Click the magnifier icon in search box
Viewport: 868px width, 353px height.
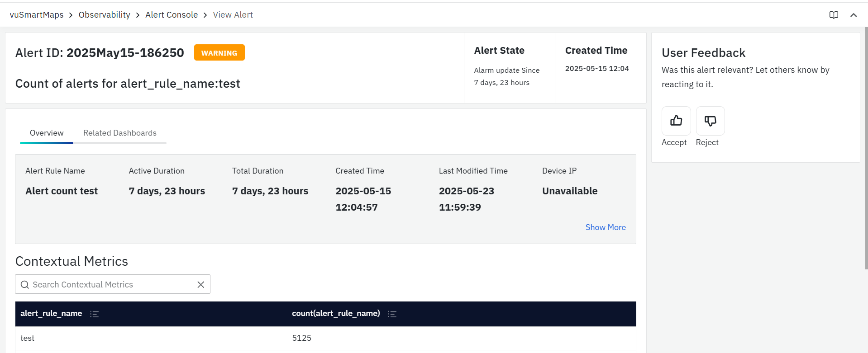click(25, 285)
